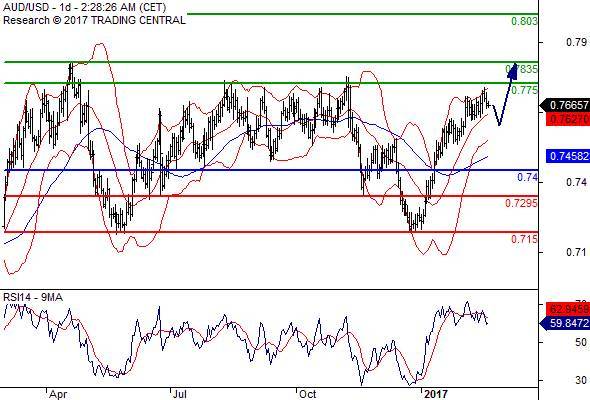Click the red 0.7627 price tag
This screenshot has height=400, width=590.
[x=568, y=119]
